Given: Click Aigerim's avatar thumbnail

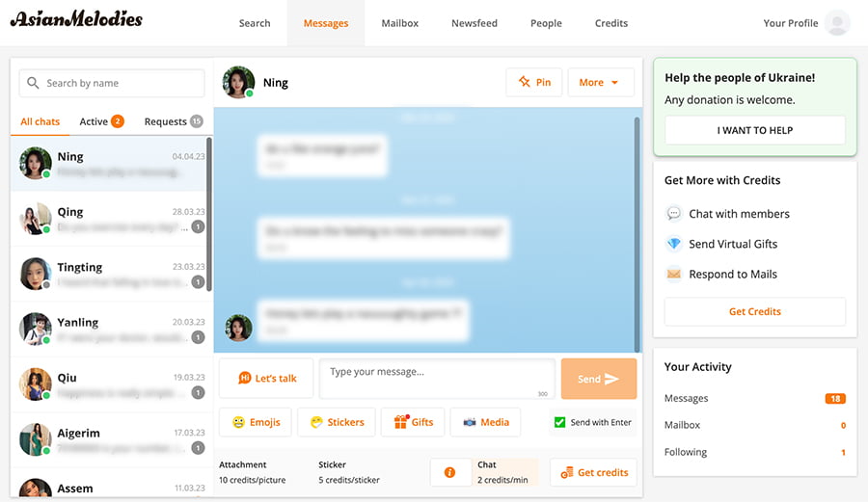Looking at the screenshot, I should click(36, 439).
